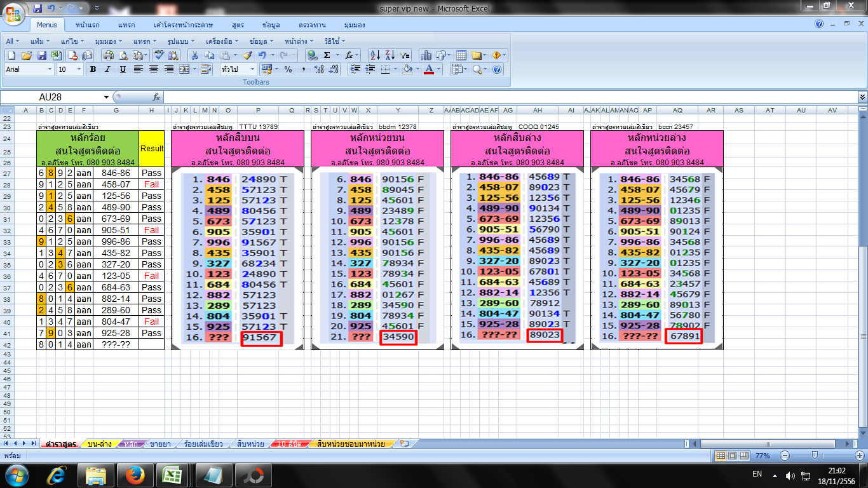Image resolution: width=868 pixels, height=488 pixels.
Task: Click the AutoSum sigma icon
Action: pyautogui.click(x=327, y=55)
